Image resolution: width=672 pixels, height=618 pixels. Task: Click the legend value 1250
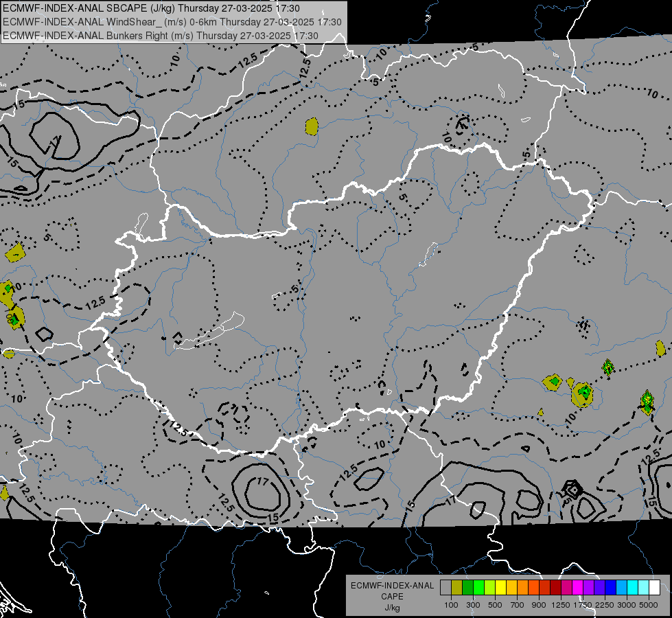tap(561, 605)
